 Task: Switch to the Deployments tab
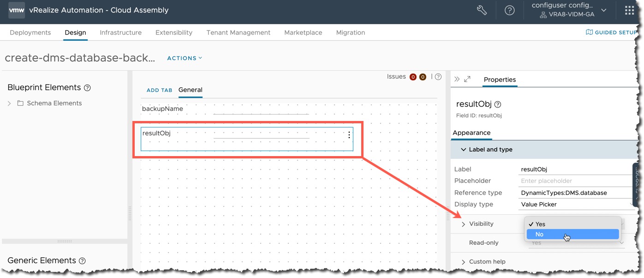(x=30, y=32)
